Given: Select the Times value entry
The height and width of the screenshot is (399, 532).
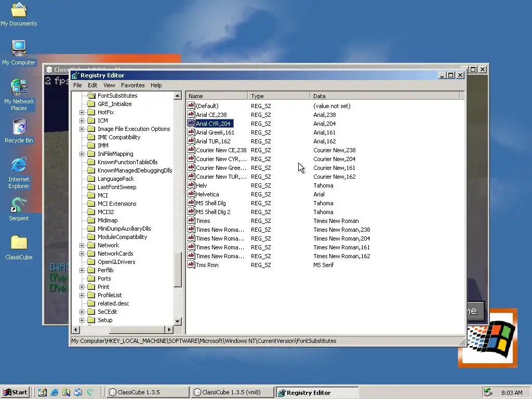Looking at the screenshot, I should (203, 220).
